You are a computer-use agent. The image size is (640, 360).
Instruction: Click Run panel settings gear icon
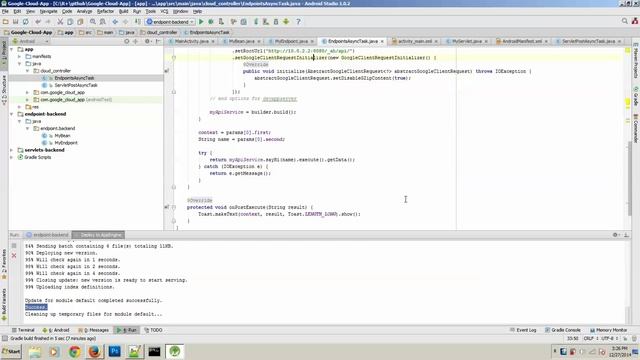pos(616,235)
